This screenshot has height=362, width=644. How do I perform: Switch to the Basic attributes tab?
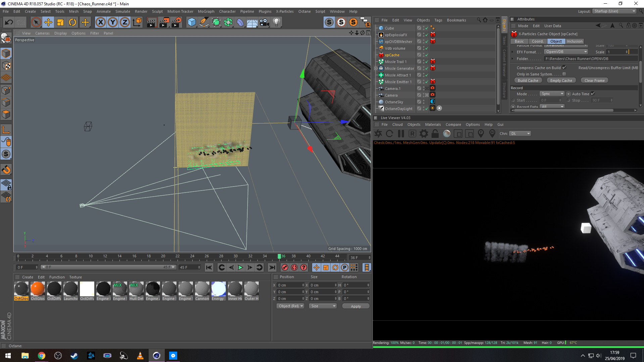pos(519,41)
